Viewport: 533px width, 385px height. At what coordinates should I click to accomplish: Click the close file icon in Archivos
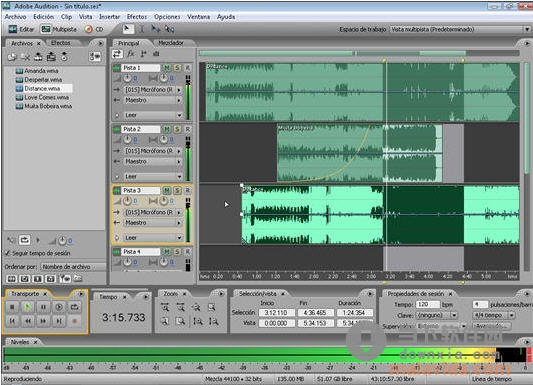click(25, 57)
